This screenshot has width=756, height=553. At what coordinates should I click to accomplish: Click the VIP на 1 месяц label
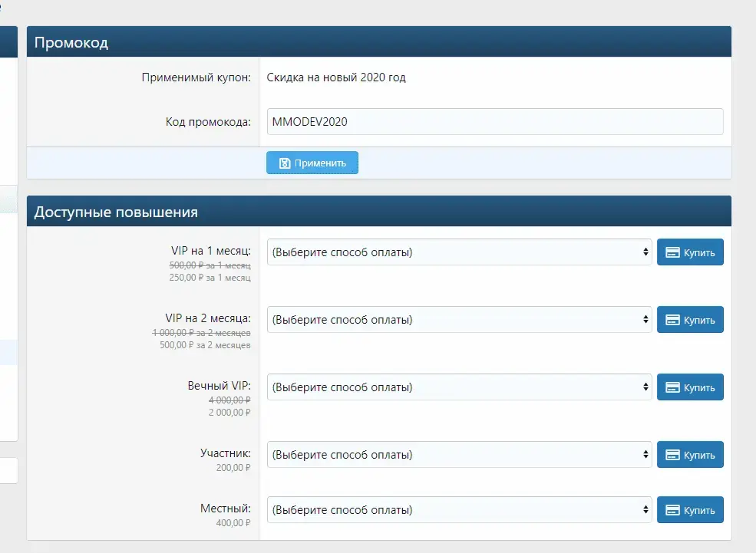point(211,251)
